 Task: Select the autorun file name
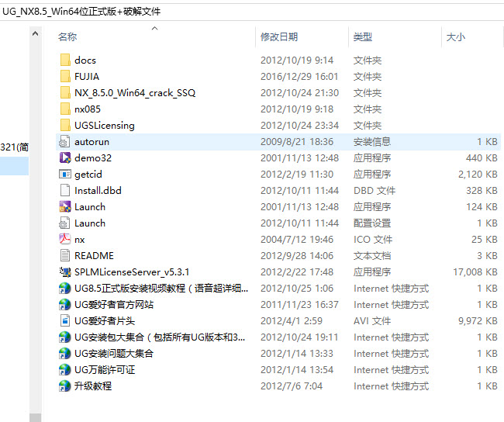[x=92, y=142]
